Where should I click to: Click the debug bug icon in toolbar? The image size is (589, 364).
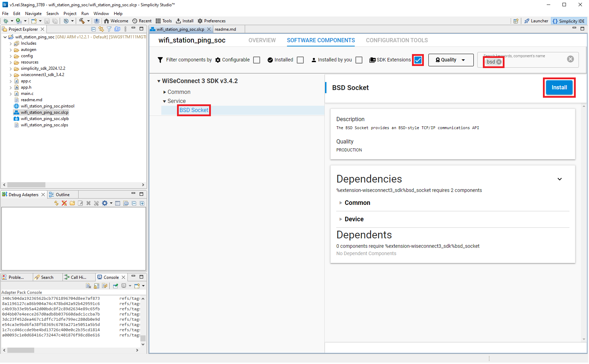pyautogui.click(x=6, y=21)
